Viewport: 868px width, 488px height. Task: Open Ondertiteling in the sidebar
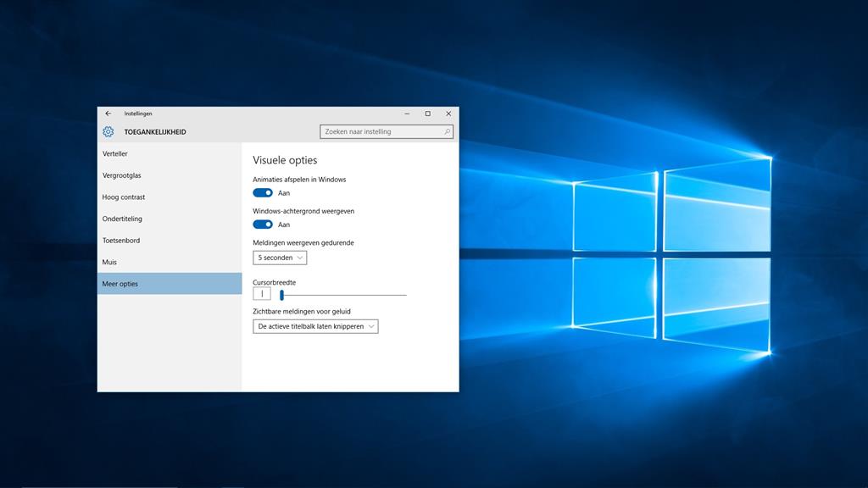[x=170, y=219]
